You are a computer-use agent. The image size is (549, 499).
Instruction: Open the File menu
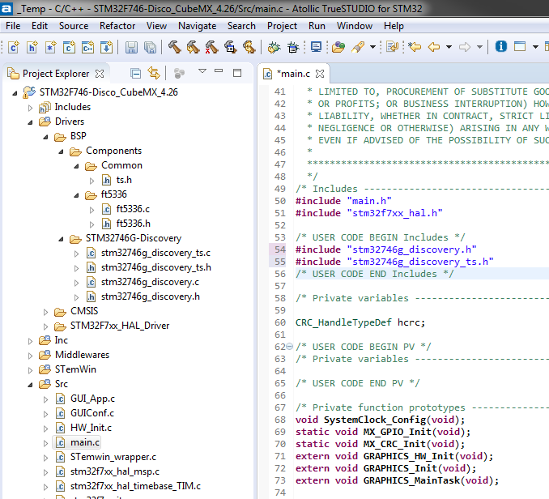(x=13, y=26)
